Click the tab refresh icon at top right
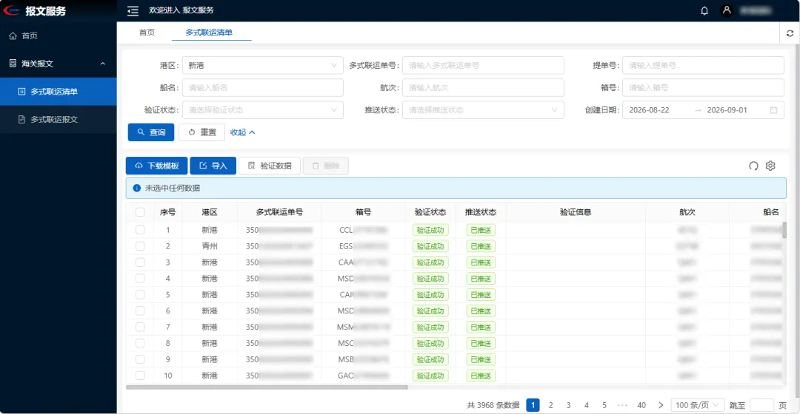The height and width of the screenshot is (414, 800). pos(790,33)
